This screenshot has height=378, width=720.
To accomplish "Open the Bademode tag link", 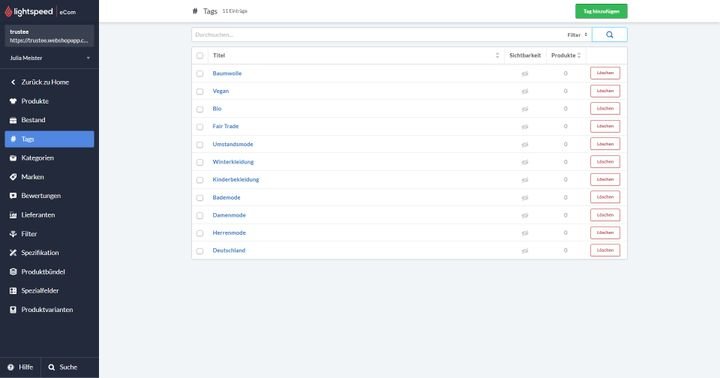I will [x=226, y=197].
